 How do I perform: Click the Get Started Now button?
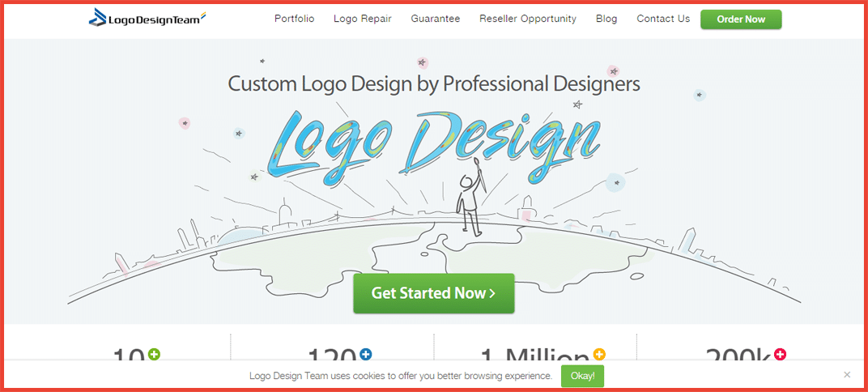[x=434, y=293]
